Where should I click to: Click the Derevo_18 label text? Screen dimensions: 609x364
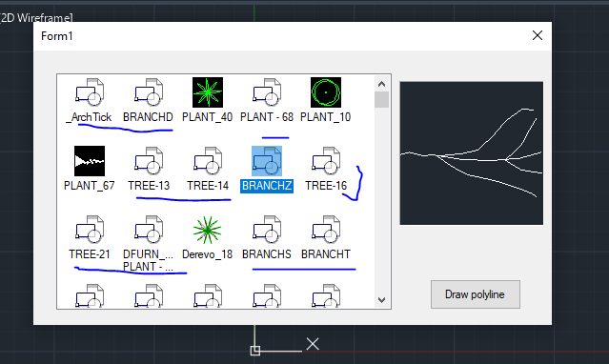pyautogui.click(x=207, y=254)
